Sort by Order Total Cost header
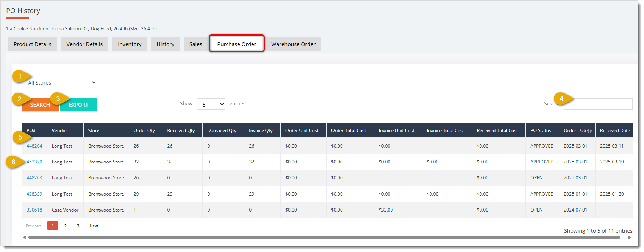 pos(350,131)
